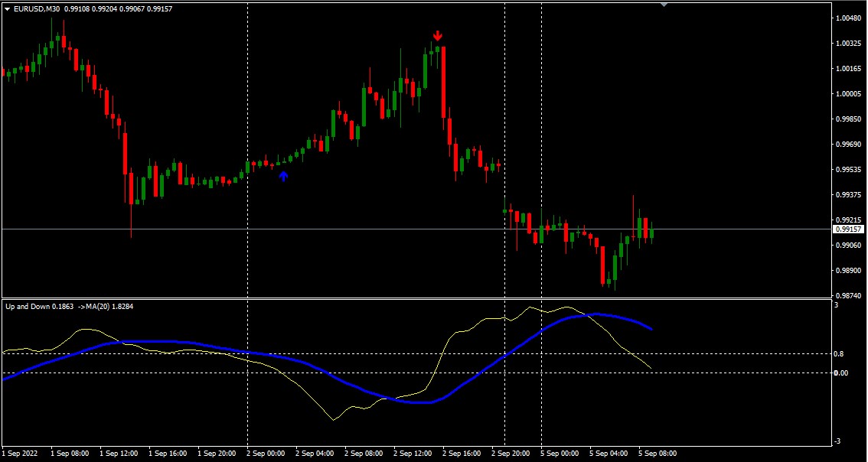The width and height of the screenshot is (868, 462).
Task: Click price axis label 0.99375
Action: (x=849, y=195)
